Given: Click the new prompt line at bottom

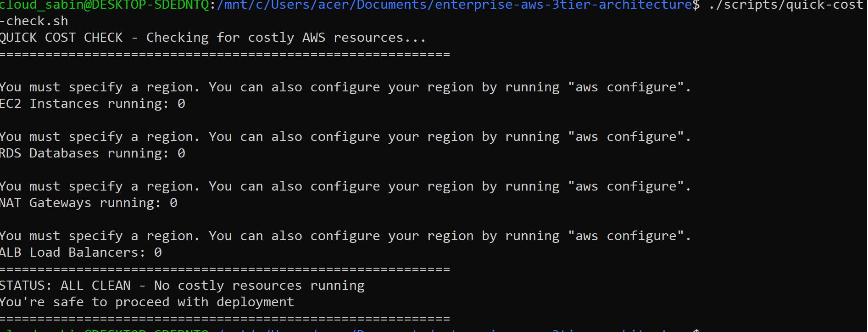Looking at the screenshot, I should [350, 330].
